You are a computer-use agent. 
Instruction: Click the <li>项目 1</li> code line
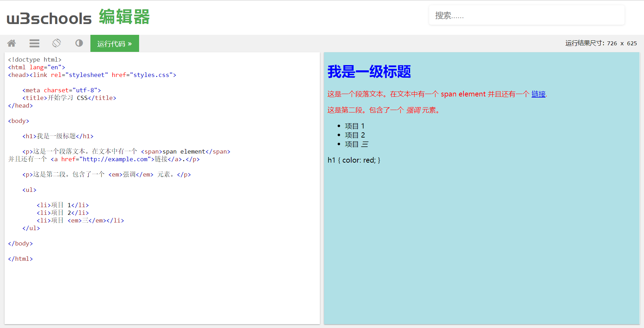pyautogui.click(x=63, y=205)
